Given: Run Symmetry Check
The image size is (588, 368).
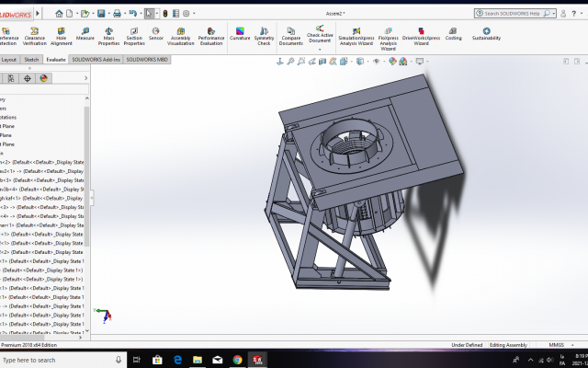Looking at the screenshot, I should coord(264,37).
